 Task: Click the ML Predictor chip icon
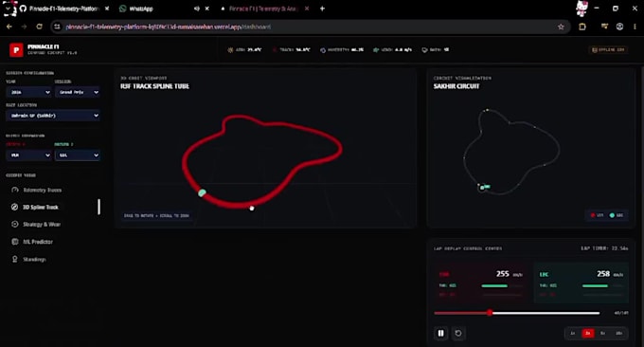click(x=15, y=242)
